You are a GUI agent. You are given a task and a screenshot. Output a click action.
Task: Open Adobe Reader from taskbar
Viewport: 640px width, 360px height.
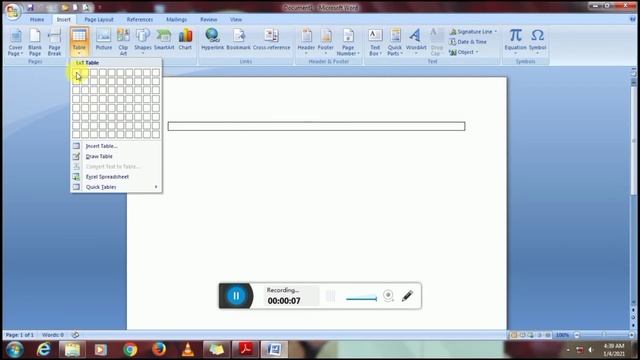[x=245, y=350]
